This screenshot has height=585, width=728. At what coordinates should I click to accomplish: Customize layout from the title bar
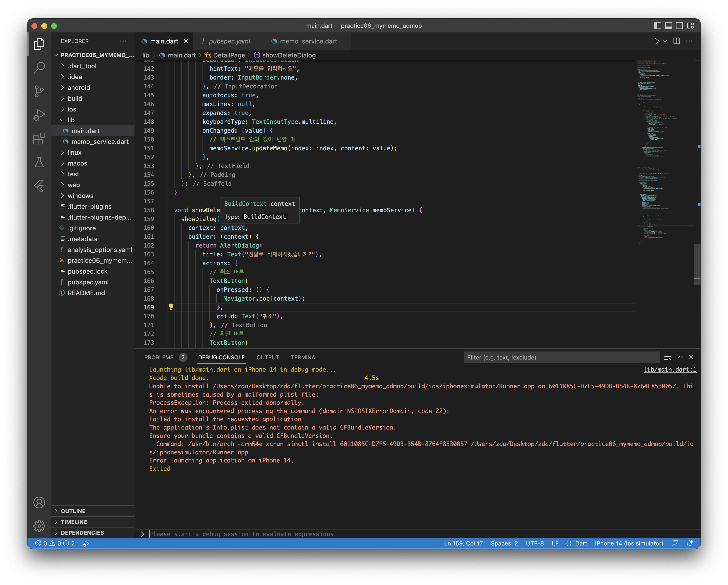click(x=690, y=26)
